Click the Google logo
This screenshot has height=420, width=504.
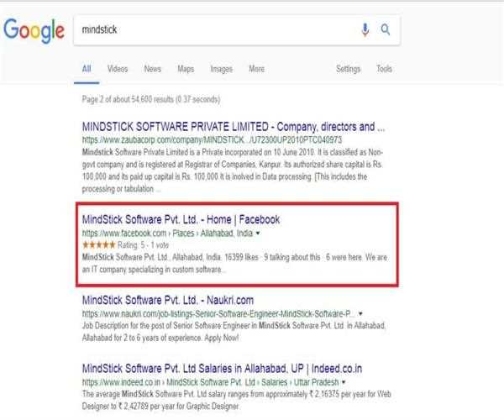34,30
